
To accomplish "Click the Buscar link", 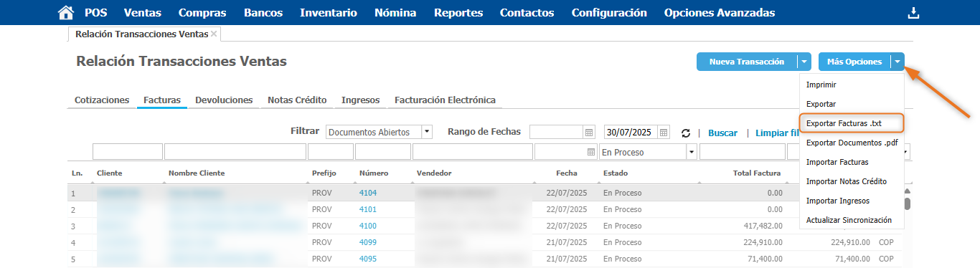I will 722,133.
